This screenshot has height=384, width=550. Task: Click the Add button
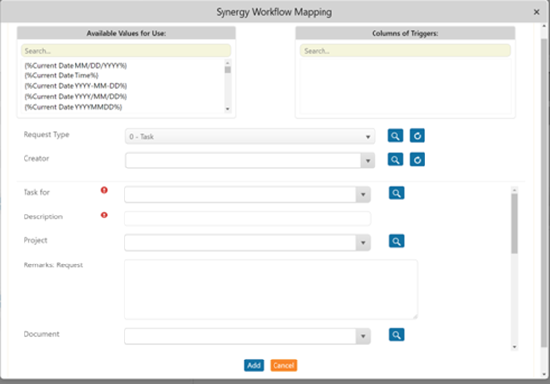tap(254, 365)
